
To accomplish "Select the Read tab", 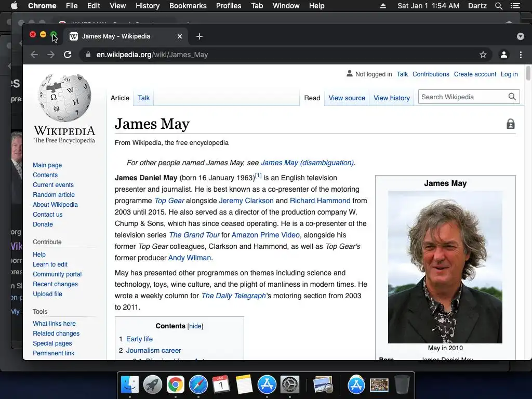I will pos(312,98).
